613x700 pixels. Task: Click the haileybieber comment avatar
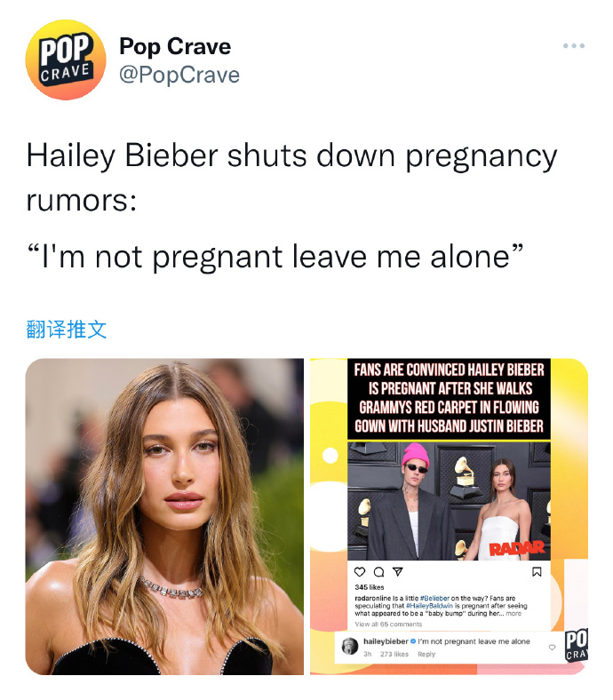[x=349, y=646]
